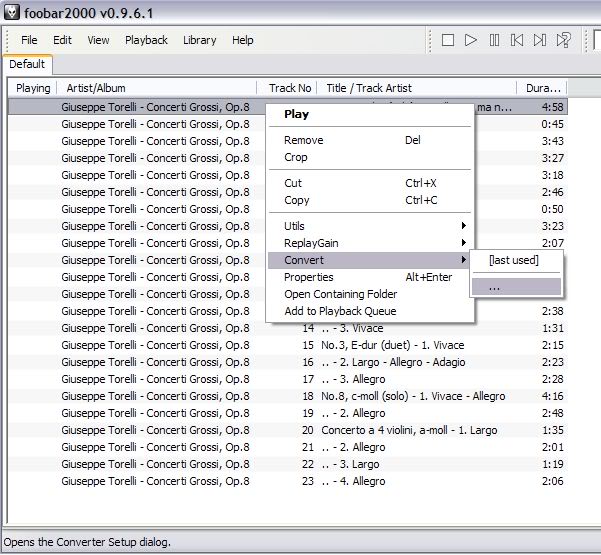Screen dimensions: 601x555
Task: Choose Properties in the context menu
Action: pyautogui.click(x=370, y=277)
